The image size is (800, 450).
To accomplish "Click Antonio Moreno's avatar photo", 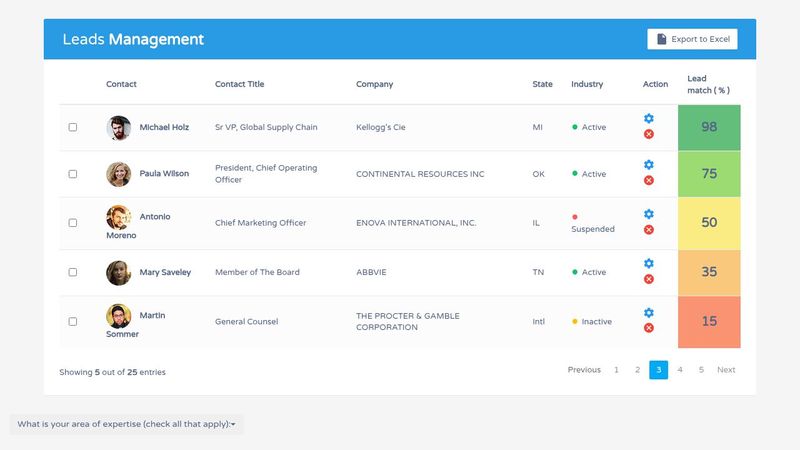I will pos(118,217).
